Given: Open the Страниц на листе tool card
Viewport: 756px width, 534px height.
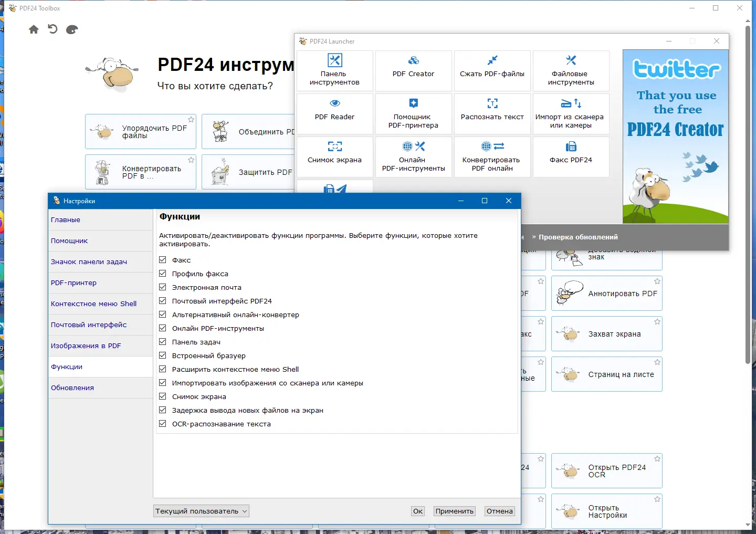Looking at the screenshot, I should pyautogui.click(x=607, y=374).
